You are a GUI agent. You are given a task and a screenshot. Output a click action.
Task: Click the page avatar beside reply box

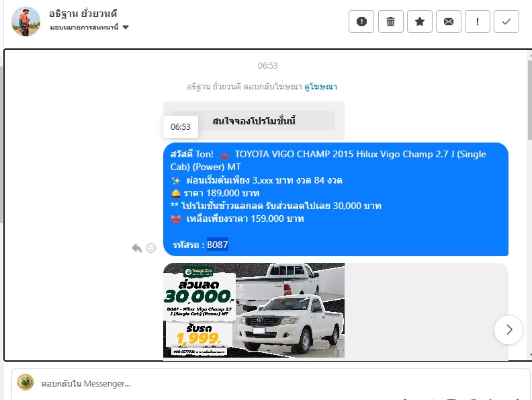click(26, 383)
